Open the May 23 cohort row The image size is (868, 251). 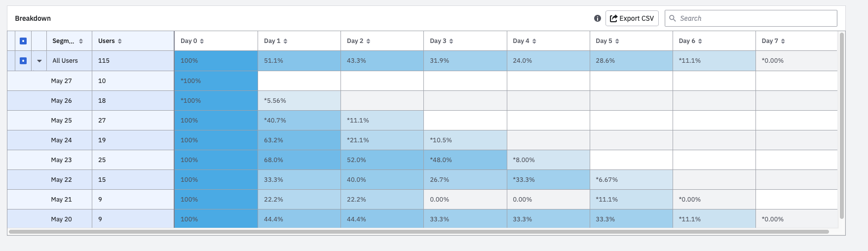[61, 160]
